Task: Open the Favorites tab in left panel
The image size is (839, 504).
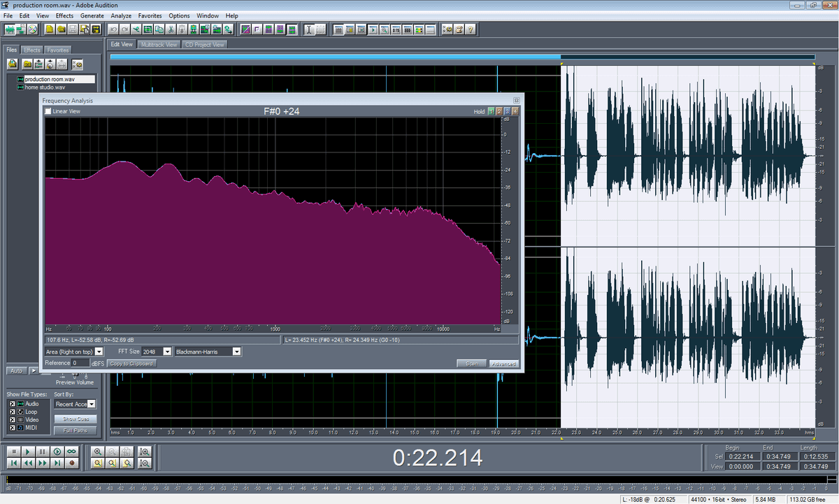Action: tap(58, 50)
